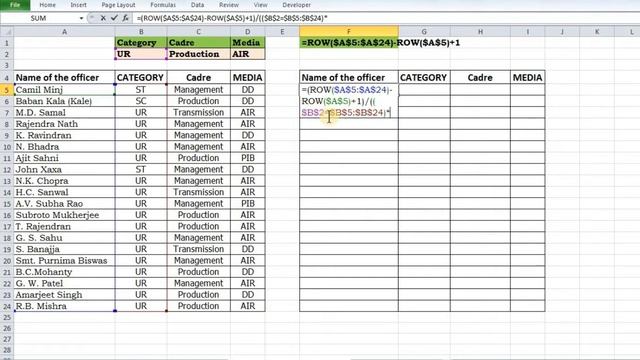Click CATEGORY header in right output table
640x360 pixels.
(x=424, y=78)
